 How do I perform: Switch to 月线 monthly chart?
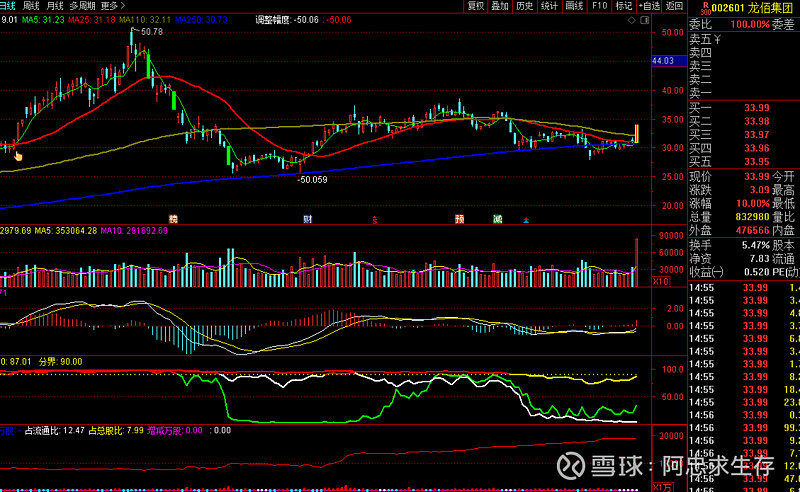click(x=55, y=6)
